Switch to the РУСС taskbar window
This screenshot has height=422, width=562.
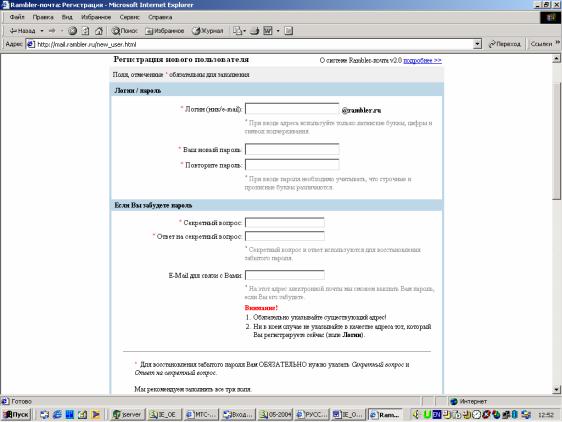click(x=311, y=415)
